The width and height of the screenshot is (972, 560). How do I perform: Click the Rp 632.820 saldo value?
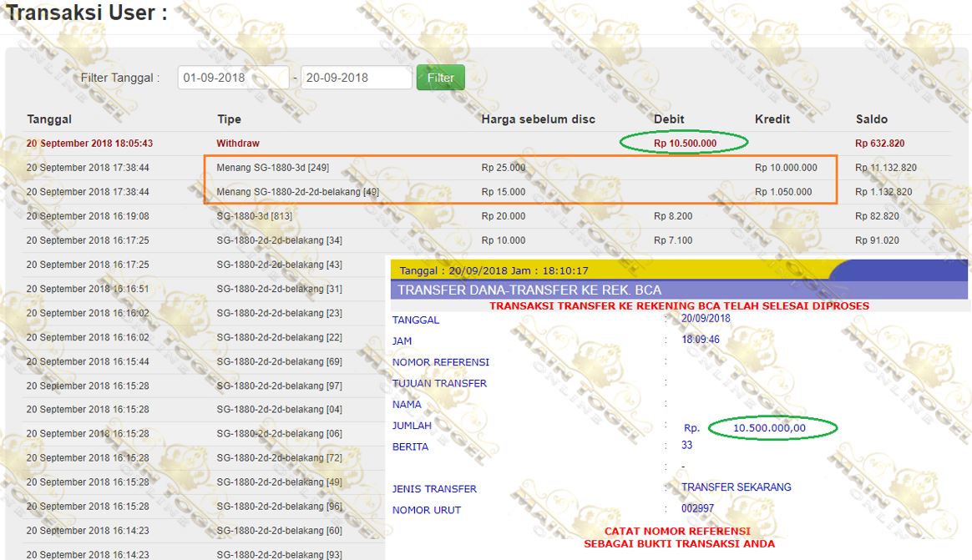(x=879, y=144)
